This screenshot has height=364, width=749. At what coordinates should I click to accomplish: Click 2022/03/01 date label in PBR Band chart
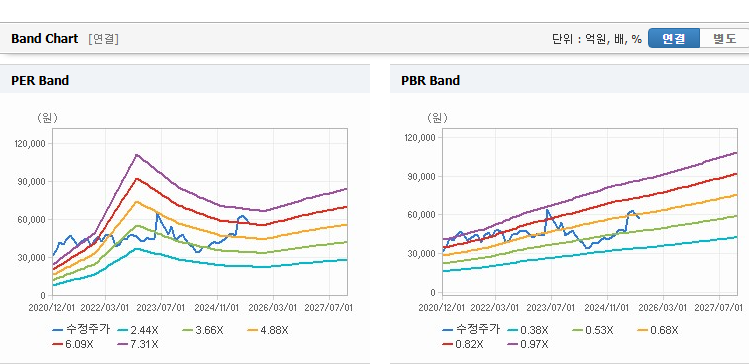click(x=496, y=307)
